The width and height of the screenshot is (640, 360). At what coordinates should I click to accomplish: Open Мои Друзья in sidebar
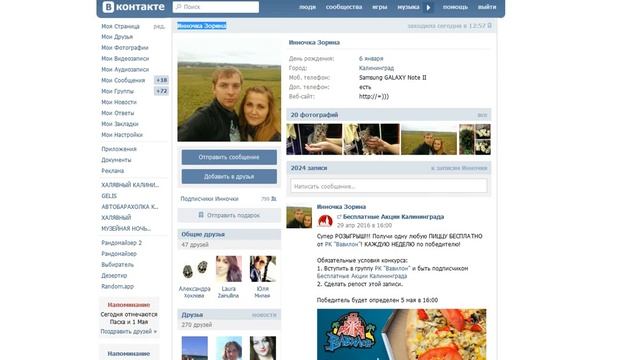pos(117,37)
